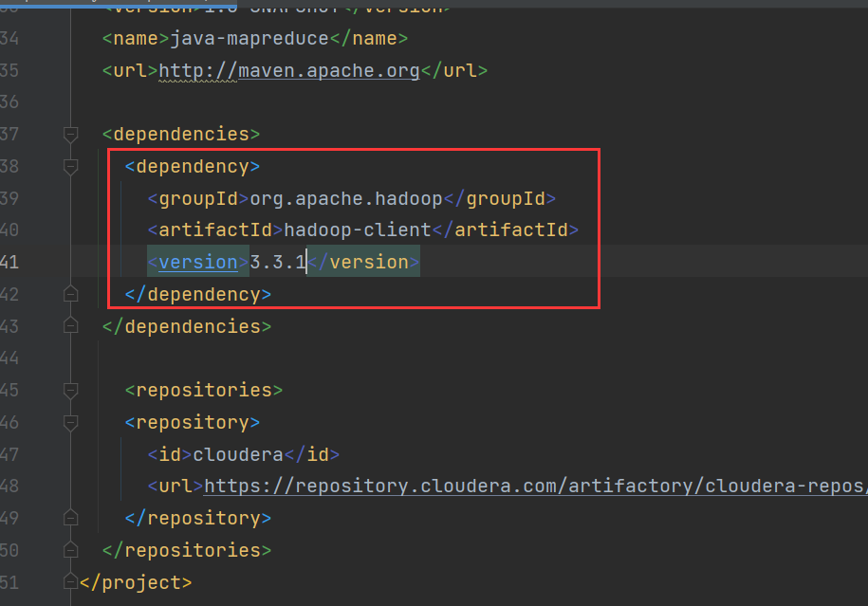The width and height of the screenshot is (868, 606).
Task: Click the closing version tag on line 41
Action: coord(363,263)
